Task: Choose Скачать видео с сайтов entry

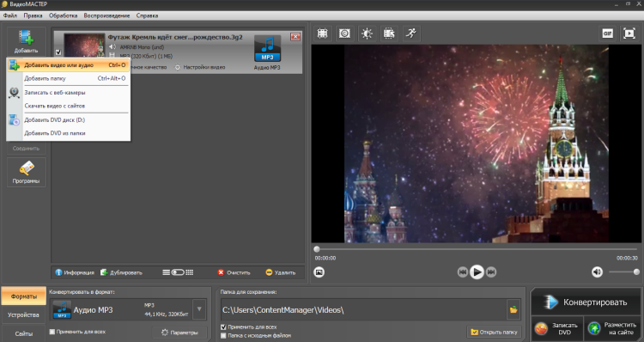Action: coord(68,106)
